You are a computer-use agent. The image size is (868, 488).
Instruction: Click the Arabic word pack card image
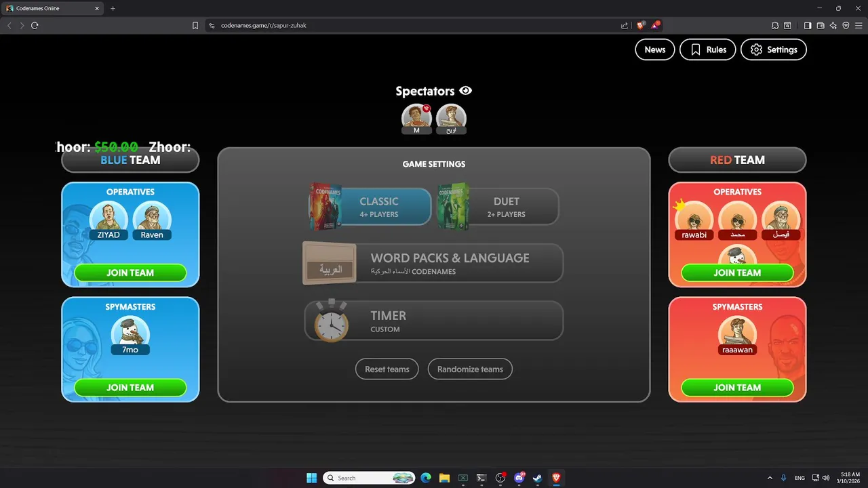click(330, 263)
